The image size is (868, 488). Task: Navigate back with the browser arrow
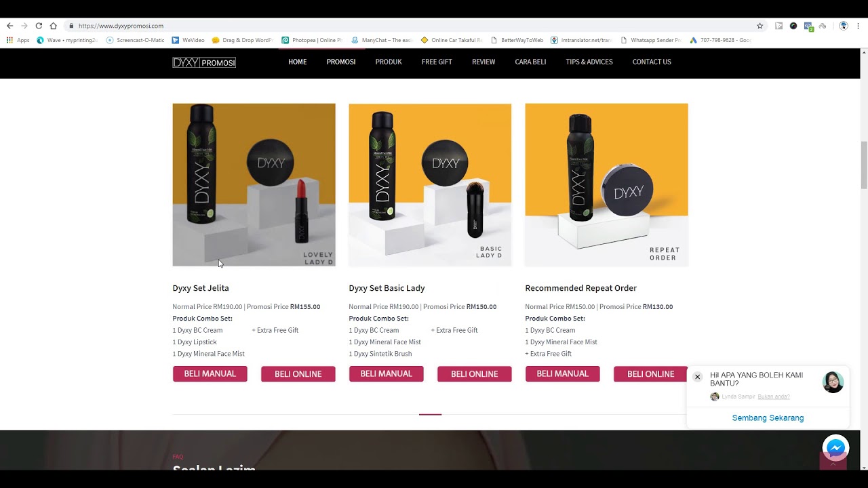tap(9, 26)
